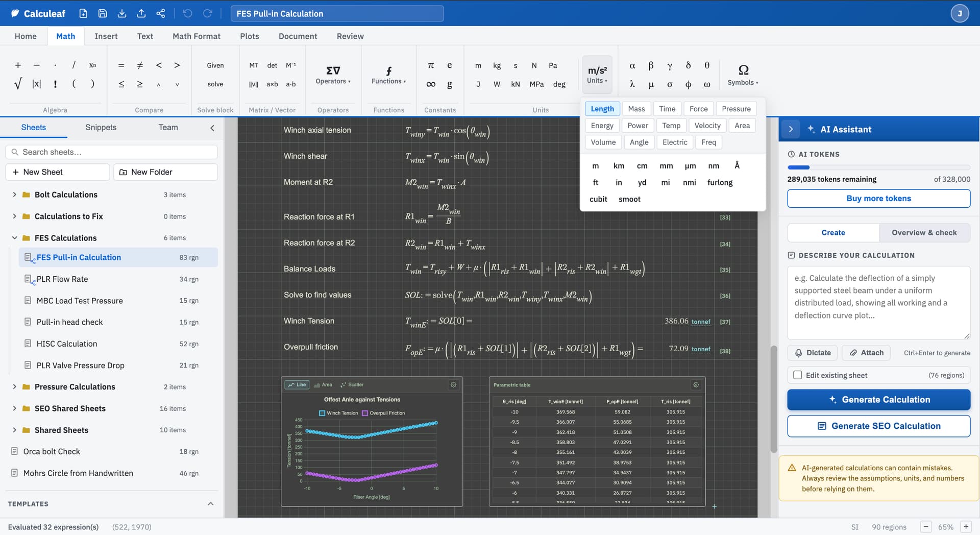Focus the Search sheets input field
The image size is (980, 535).
[112, 152]
